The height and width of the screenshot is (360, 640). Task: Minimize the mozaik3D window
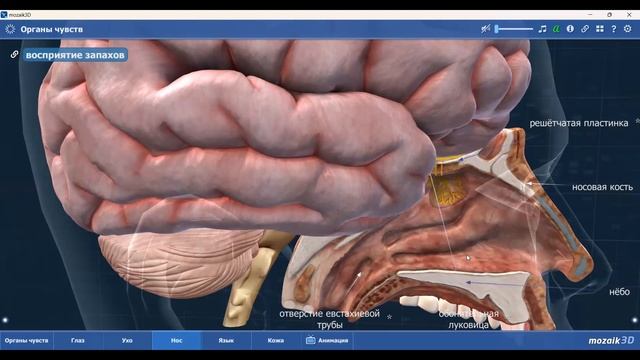click(590, 14)
